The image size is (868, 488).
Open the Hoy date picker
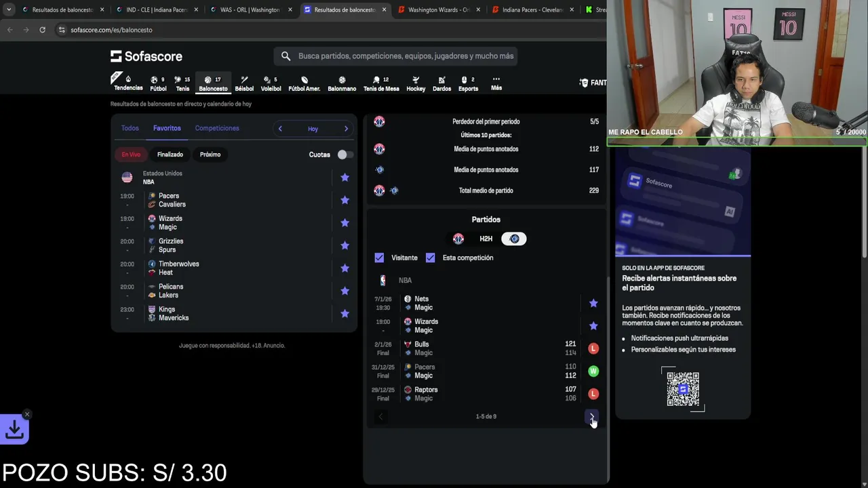coord(313,129)
